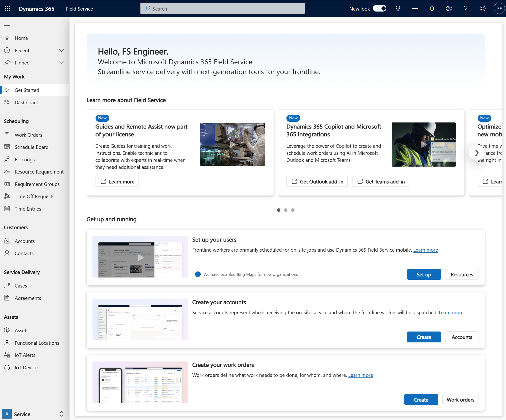Expand the Pinned navigation section

coord(62,62)
